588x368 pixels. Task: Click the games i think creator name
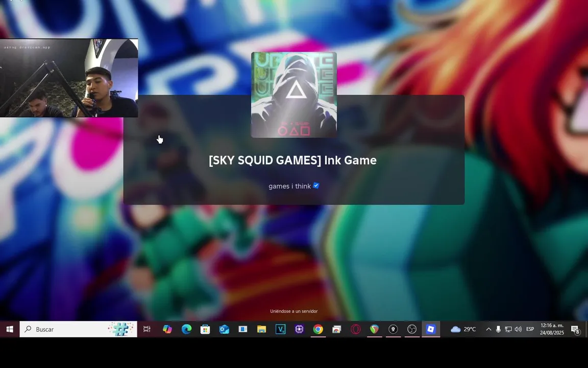(x=289, y=186)
